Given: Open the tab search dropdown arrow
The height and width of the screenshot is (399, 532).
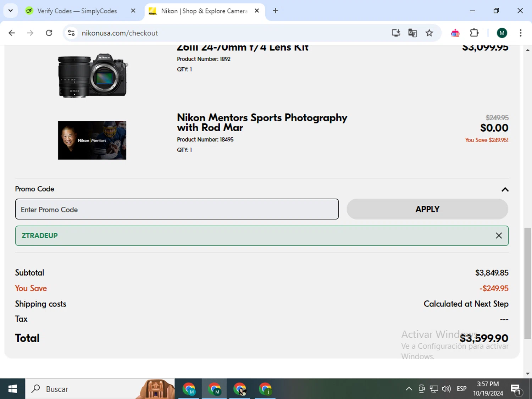Looking at the screenshot, I should (11, 11).
